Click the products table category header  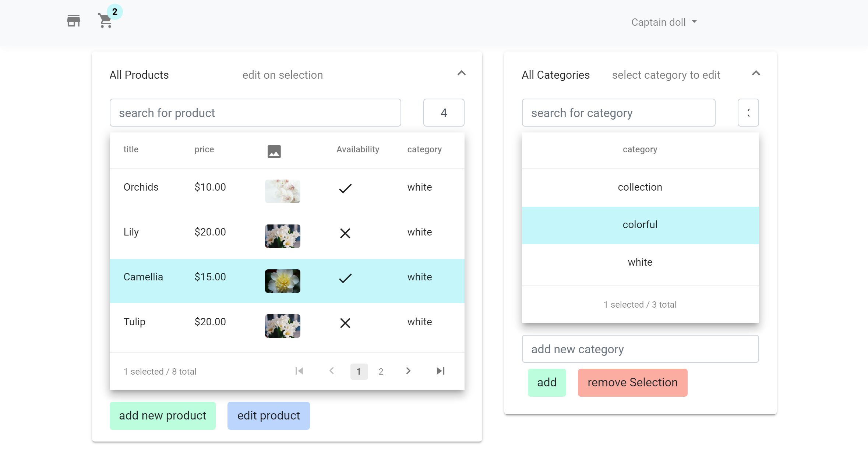[x=424, y=149]
